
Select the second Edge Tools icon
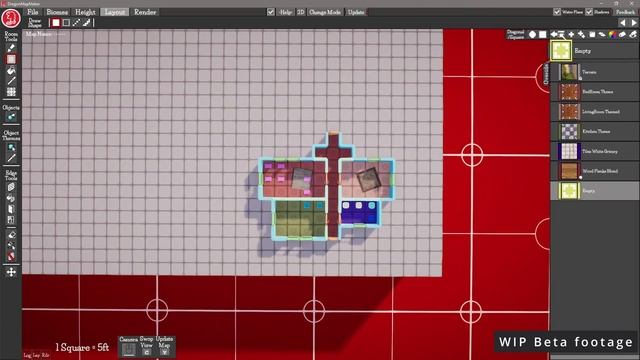coord(11,198)
